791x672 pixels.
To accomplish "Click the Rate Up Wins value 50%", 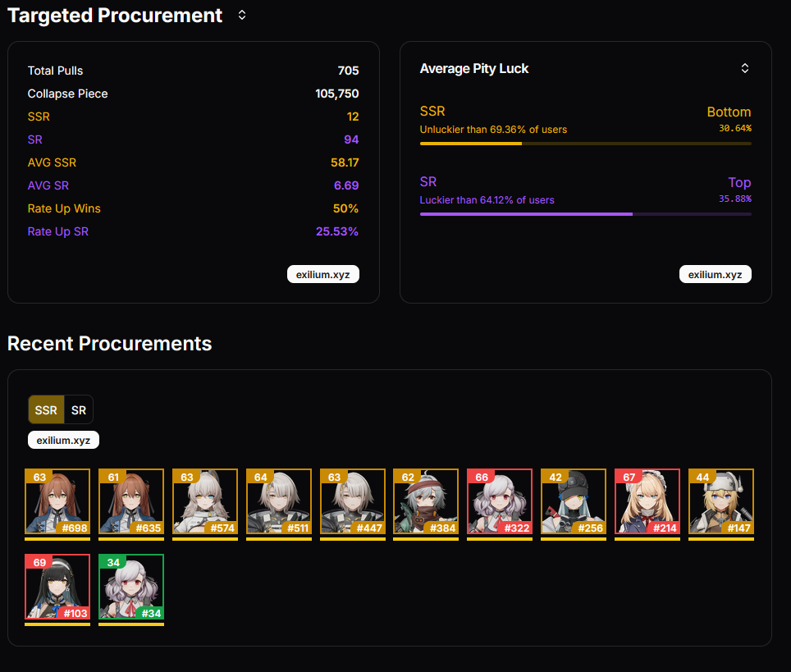I will 345,208.
